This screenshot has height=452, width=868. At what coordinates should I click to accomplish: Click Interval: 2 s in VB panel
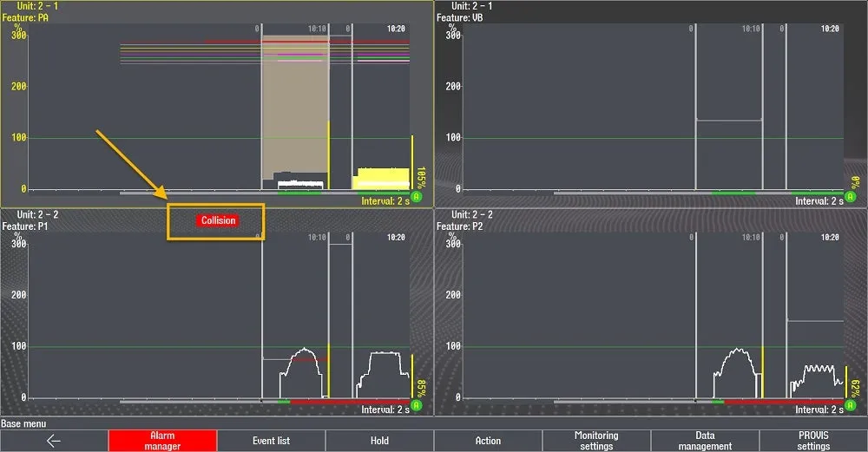tap(819, 200)
